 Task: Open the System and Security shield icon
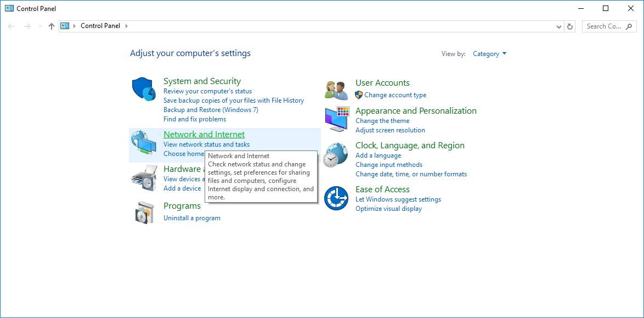click(x=144, y=90)
